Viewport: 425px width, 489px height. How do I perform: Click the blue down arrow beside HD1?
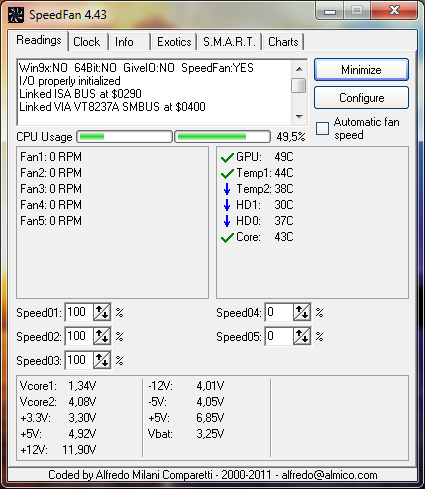click(227, 205)
